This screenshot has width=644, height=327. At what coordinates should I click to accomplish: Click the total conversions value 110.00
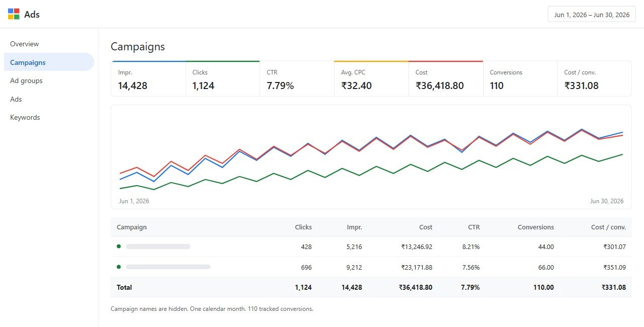(544, 287)
